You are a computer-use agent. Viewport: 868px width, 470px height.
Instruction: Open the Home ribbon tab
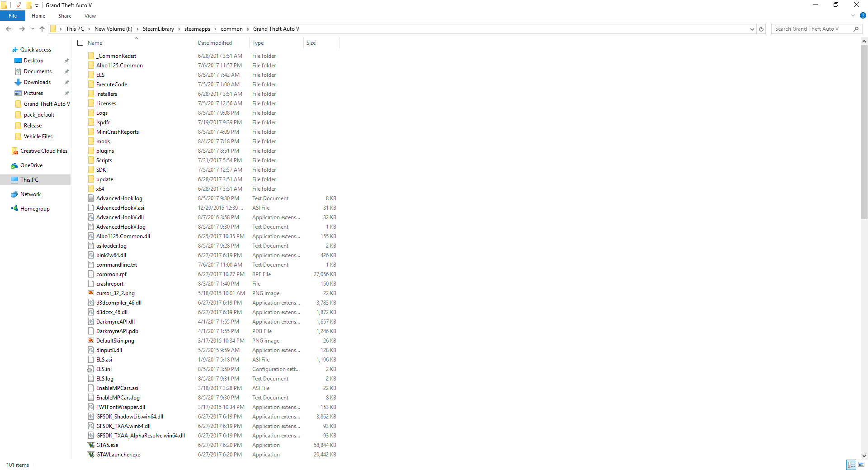pos(38,16)
